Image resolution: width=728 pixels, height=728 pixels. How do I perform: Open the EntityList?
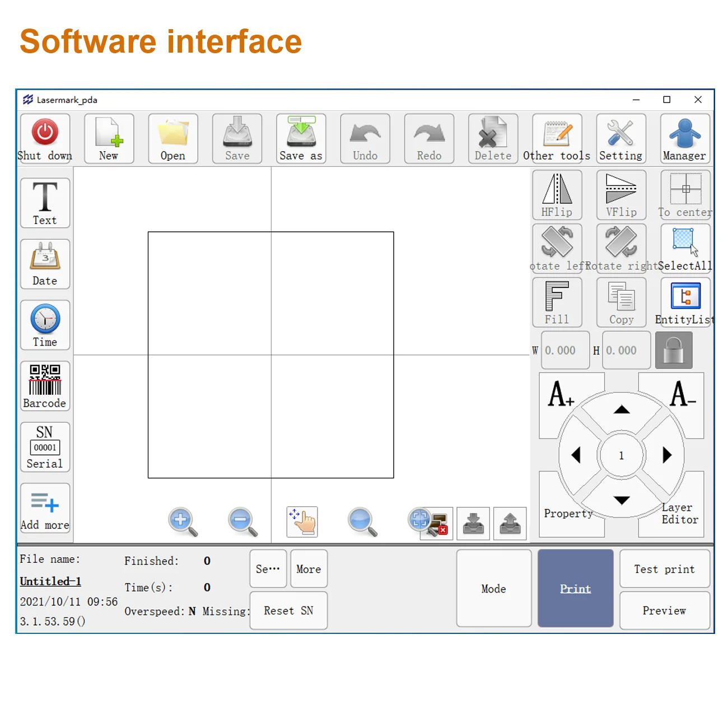point(685,302)
